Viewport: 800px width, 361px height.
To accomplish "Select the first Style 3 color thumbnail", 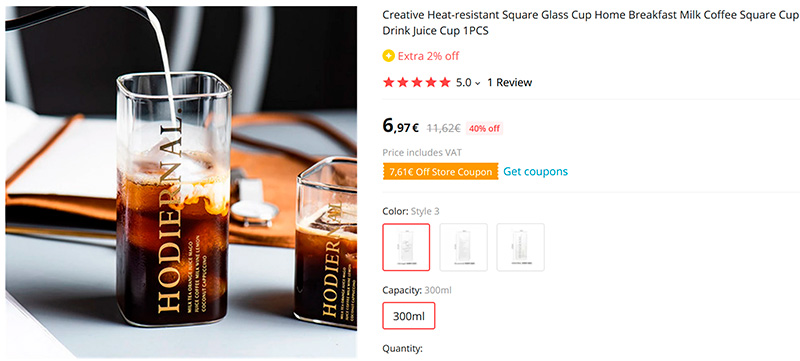I will pyautogui.click(x=406, y=247).
